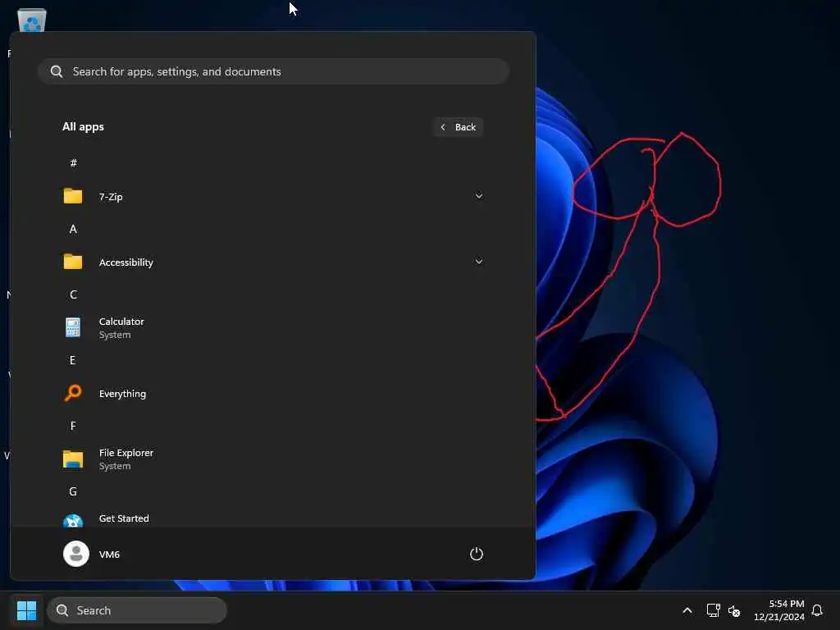This screenshot has width=840, height=630.
Task: Click the Windows Start button on taskbar
Action: click(27, 610)
